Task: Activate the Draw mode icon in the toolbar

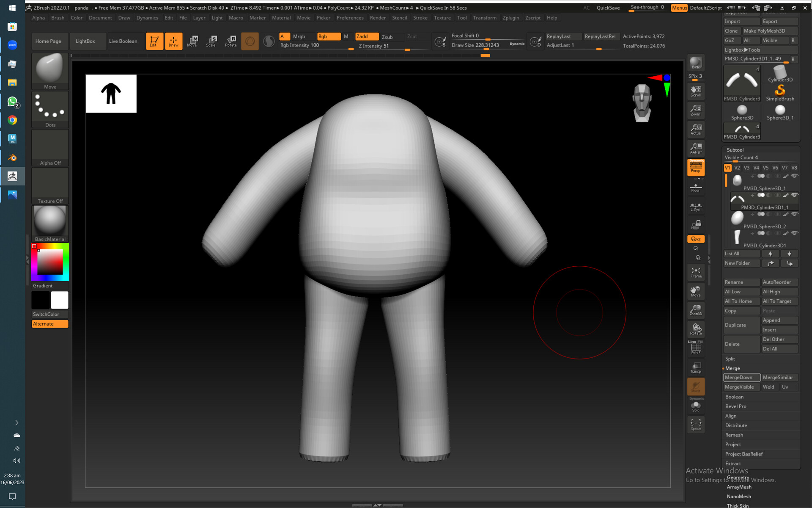Action: coord(173,41)
